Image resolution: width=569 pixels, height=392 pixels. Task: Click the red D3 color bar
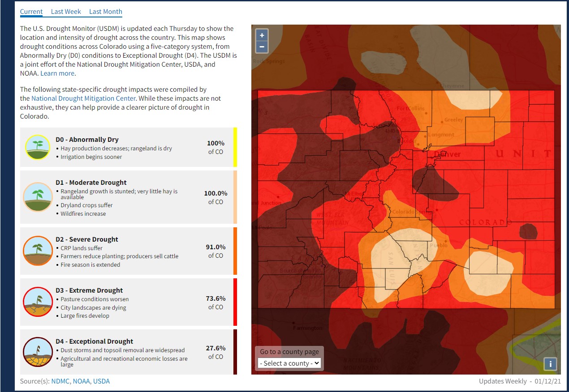[235, 302]
